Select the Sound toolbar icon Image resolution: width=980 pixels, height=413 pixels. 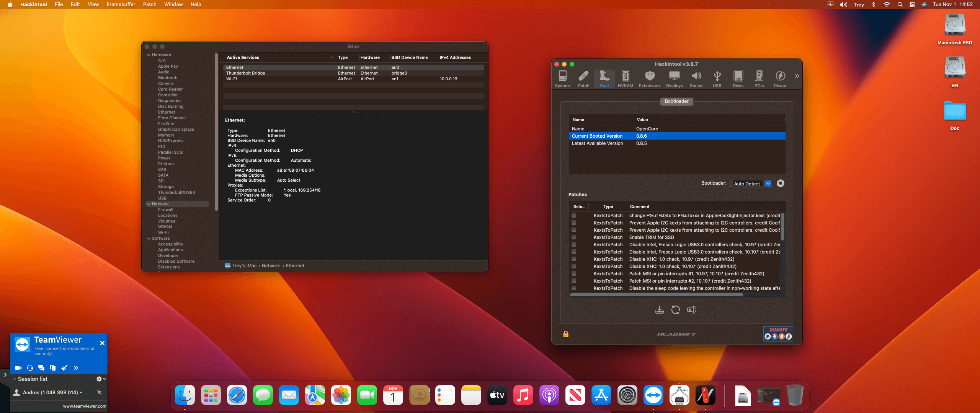696,79
